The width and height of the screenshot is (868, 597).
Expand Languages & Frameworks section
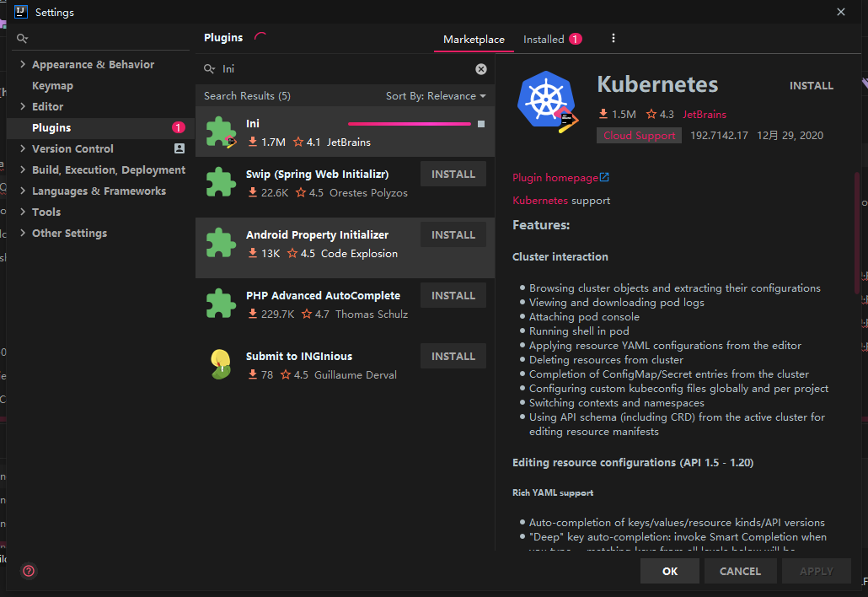pyautogui.click(x=23, y=191)
